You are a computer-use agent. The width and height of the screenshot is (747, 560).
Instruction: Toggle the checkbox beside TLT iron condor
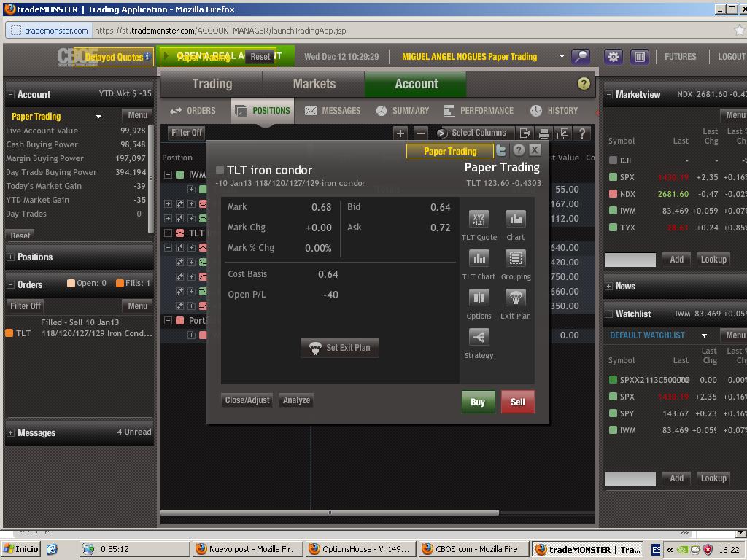tap(220, 169)
